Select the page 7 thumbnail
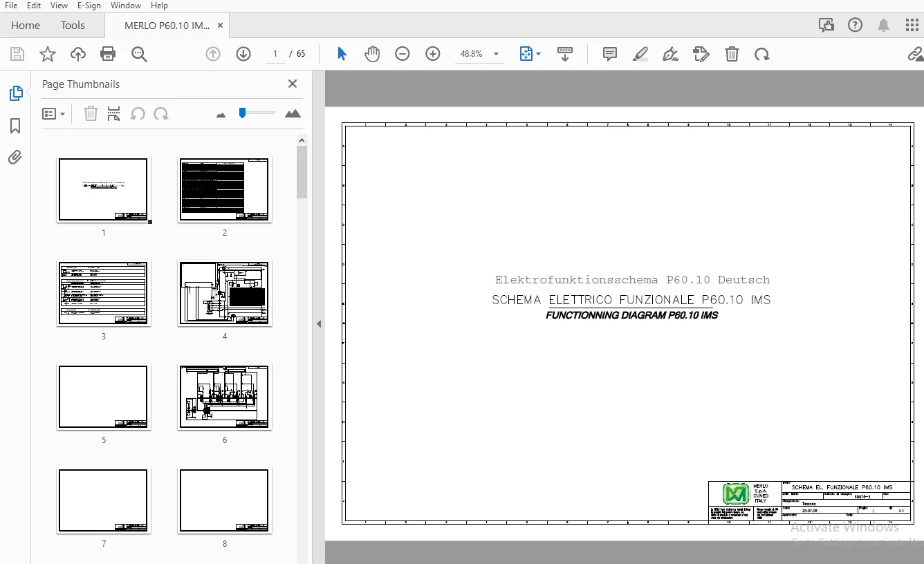924x564 pixels. click(104, 500)
